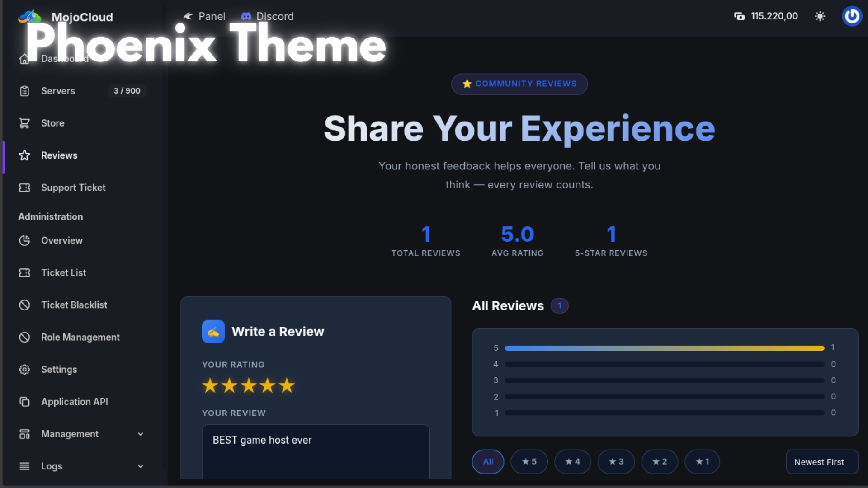Expand the Logs submenu chevron
Image resolution: width=868 pixels, height=488 pixels.
pyautogui.click(x=141, y=466)
